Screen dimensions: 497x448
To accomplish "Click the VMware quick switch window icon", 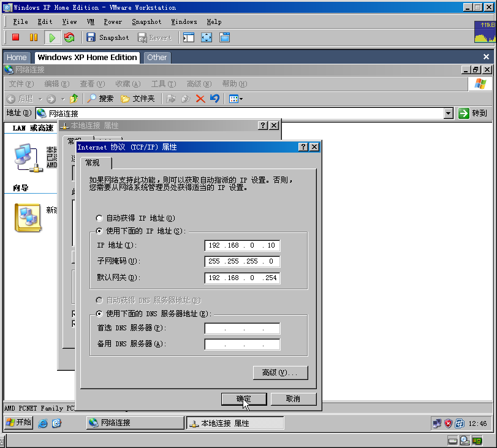I will 225,37.
